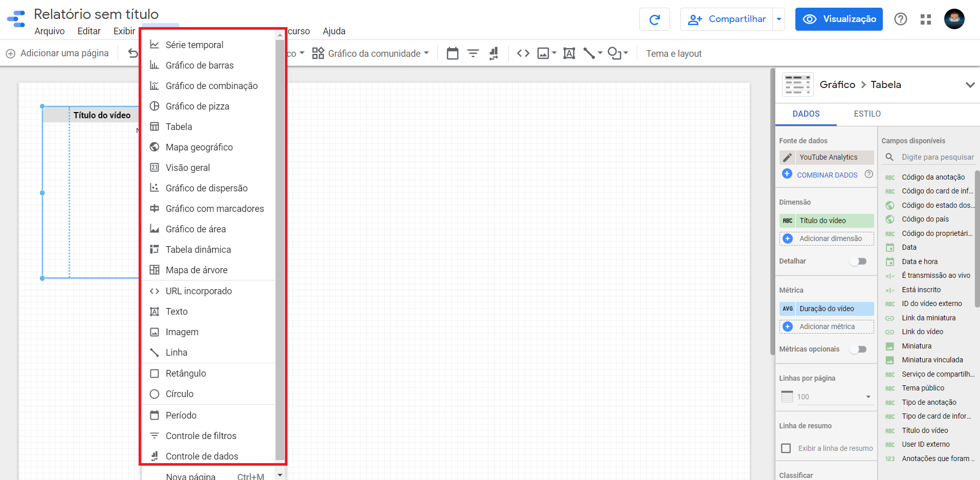
Task: Click the filter control toolbar icon
Action: coord(473,53)
